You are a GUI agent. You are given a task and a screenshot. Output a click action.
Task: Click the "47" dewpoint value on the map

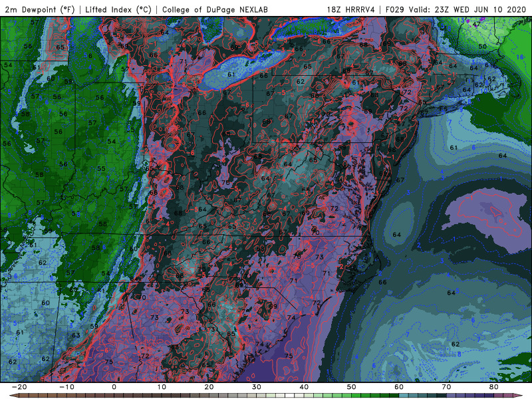tap(476, 25)
